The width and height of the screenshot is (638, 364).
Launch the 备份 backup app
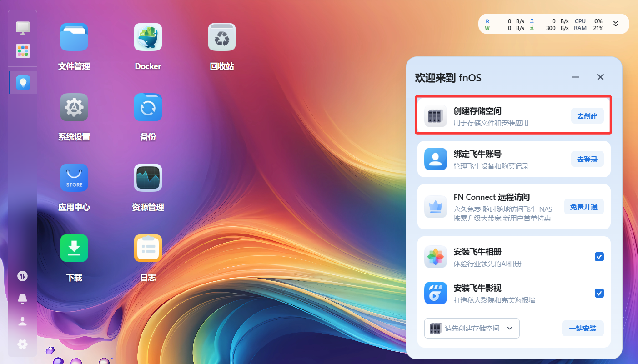point(148,107)
